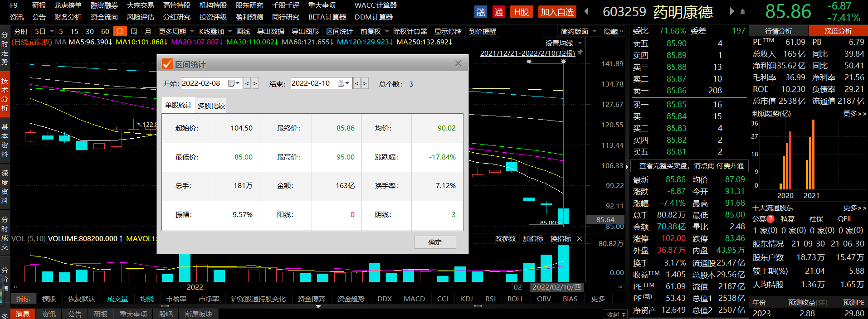Screen dimensions: 868x319
Task: Toggle the MACD indicator
Action: [414, 299]
